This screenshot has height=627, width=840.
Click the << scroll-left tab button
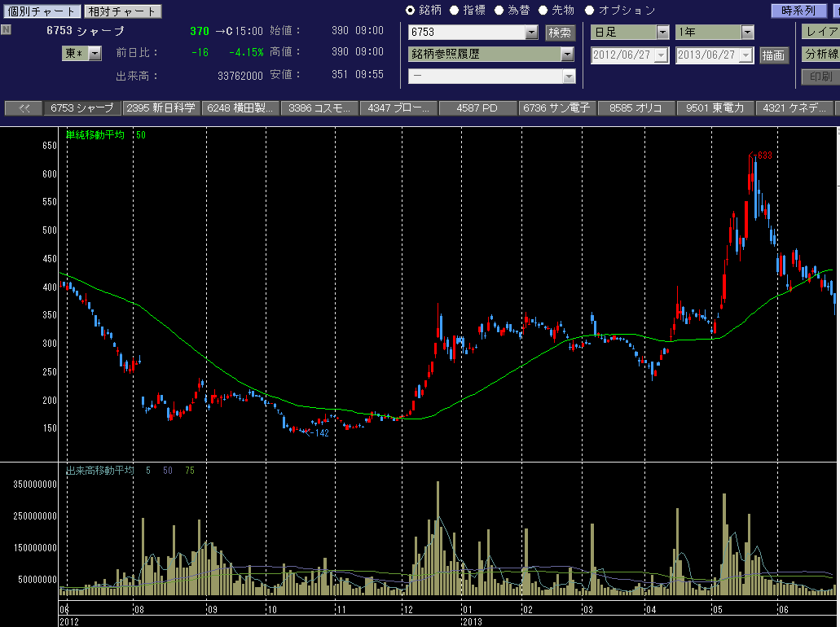[x=24, y=108]
